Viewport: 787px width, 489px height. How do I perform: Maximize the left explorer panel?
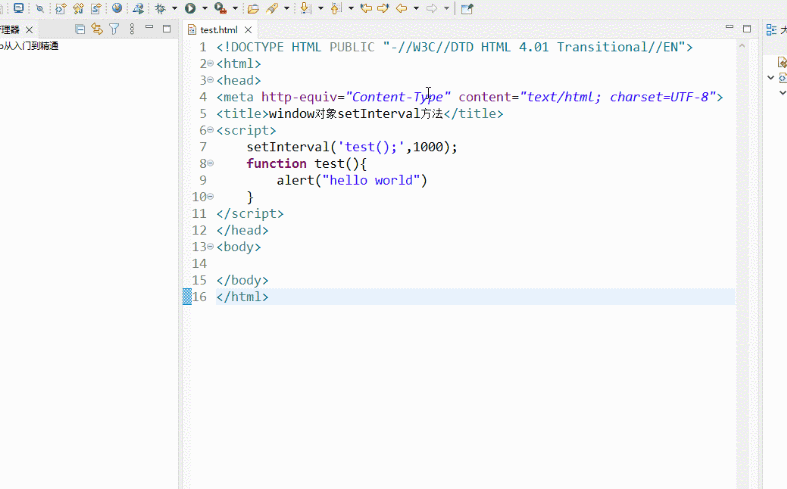pyautogui.click(x=167, y=29)
